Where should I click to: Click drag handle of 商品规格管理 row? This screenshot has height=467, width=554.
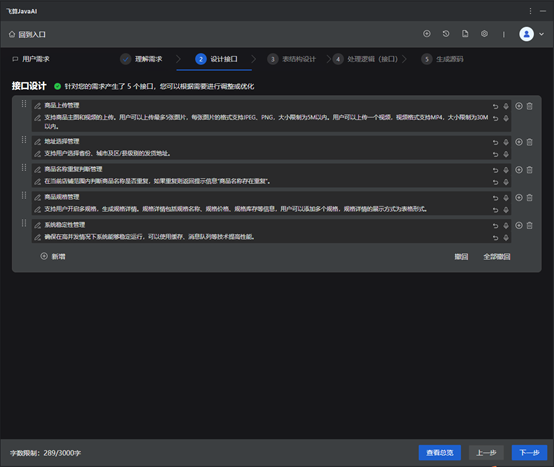click(x=24, y=195)
